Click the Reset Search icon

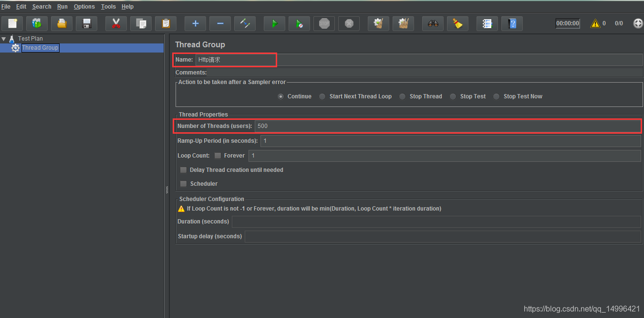457,23
